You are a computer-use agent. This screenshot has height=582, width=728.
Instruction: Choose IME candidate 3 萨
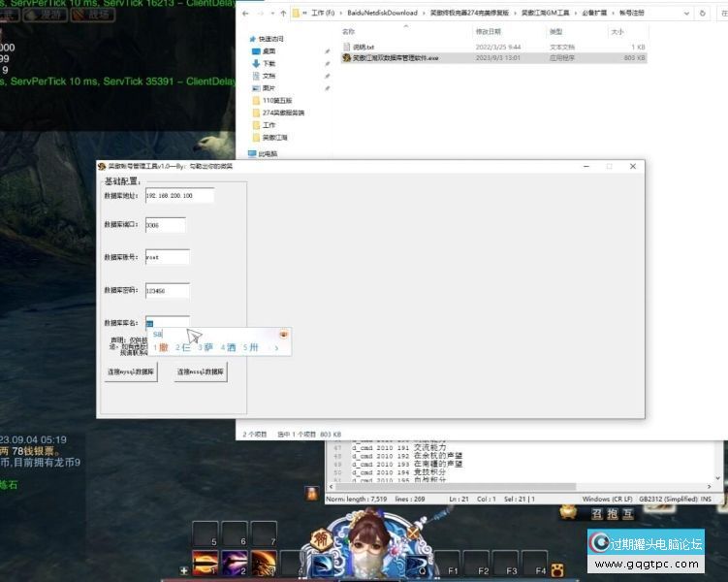(x=206, y=347)
